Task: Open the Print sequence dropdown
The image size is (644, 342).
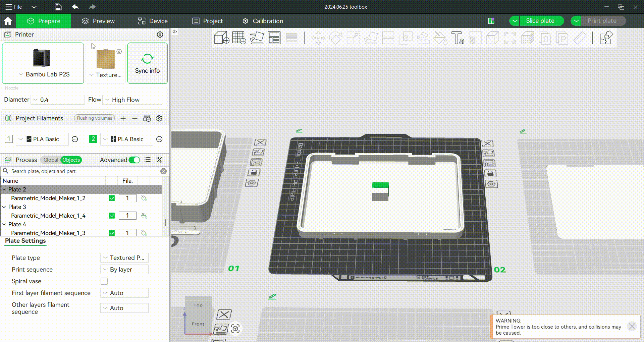Action: coord(124,270)
